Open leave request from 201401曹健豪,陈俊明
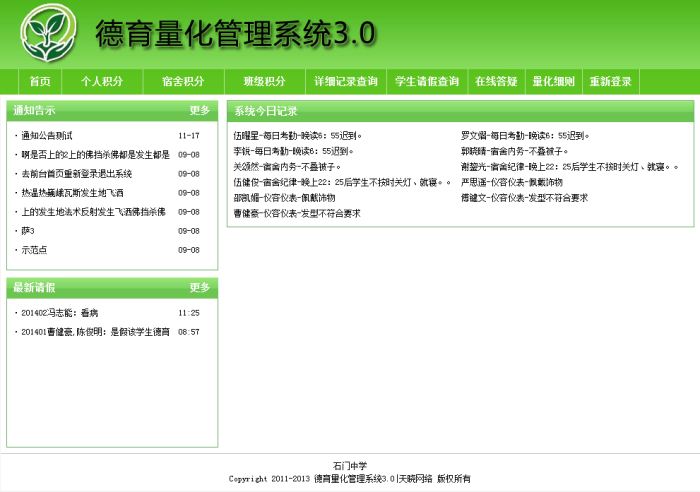The height and width of the screenshot is (492, 700). point(95,332)
